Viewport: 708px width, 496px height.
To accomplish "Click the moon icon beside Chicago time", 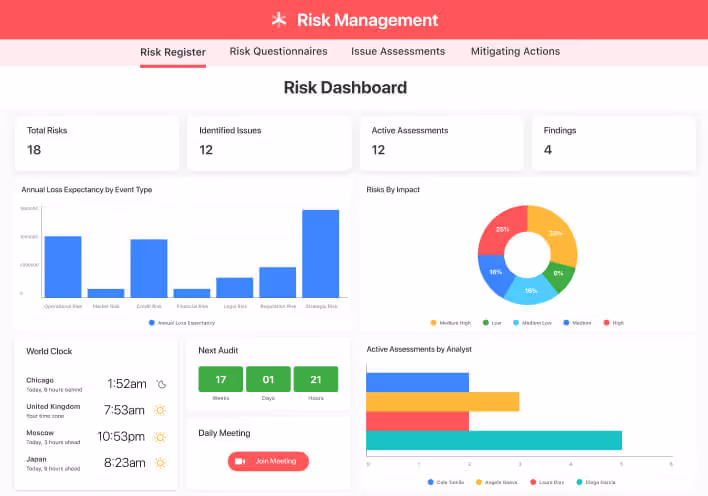I will [x=160, y=383].
